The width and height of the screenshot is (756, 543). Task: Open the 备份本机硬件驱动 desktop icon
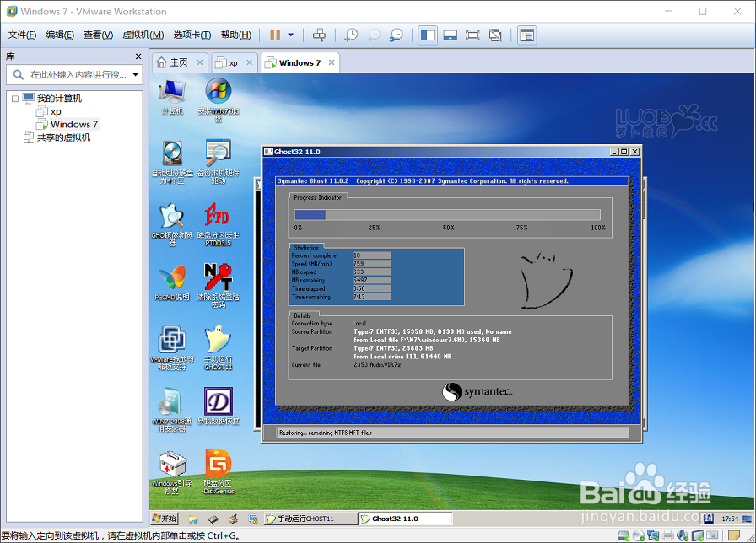tap(219, 162)
